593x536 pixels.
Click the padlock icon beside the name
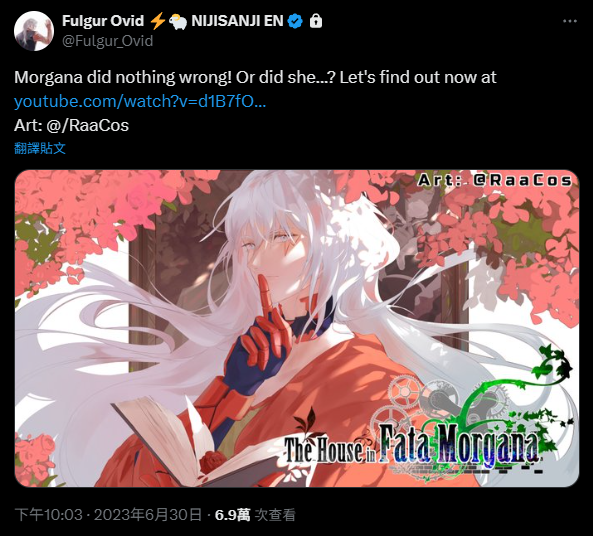click(316, 21)
